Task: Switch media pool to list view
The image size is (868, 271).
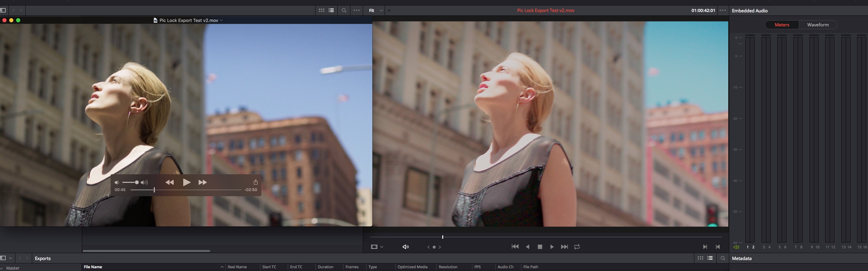Action: pos(710,258)
